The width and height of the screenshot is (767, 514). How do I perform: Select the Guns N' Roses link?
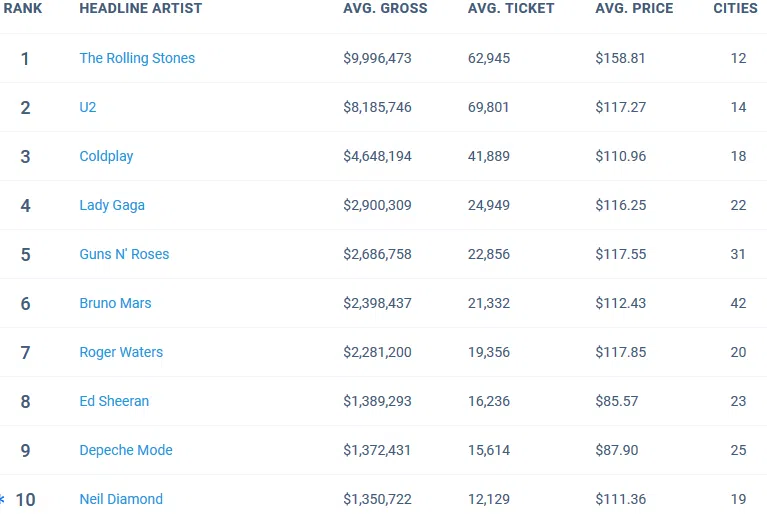[x=124, y=254]
